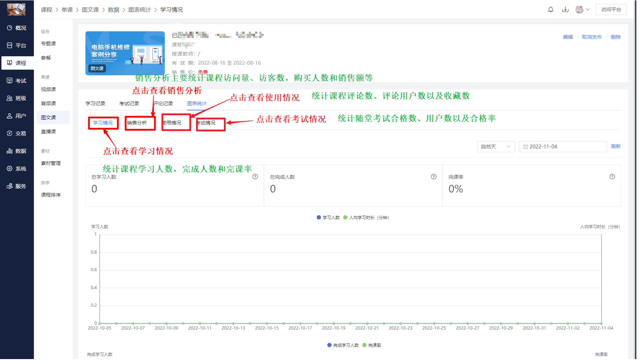Select the 考试情况 sub-tab
Image resolution: width=643 pixels, height=364 pixels.
coord(206,123)
